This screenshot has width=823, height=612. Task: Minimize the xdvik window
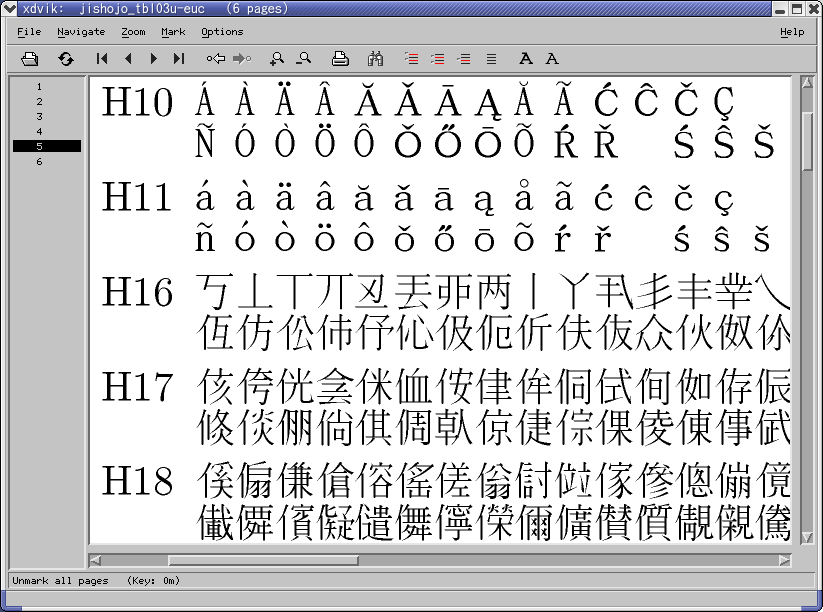[x=780, y=9]
